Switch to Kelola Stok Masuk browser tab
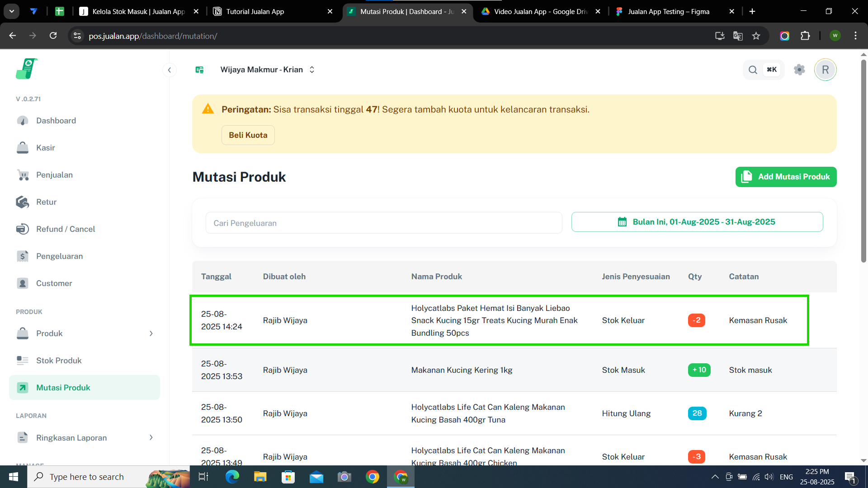This screenshot has width=868, height=488. point(138,12)
